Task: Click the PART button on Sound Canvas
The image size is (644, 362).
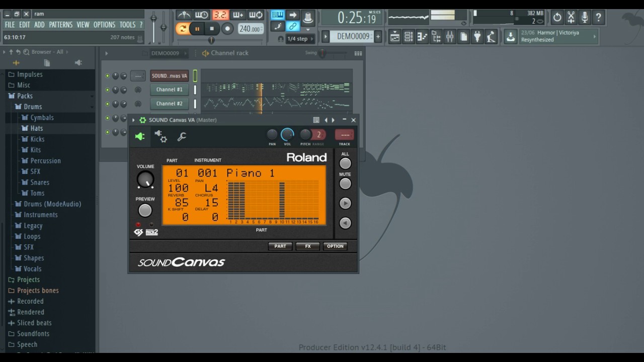Action: (280, 246)
